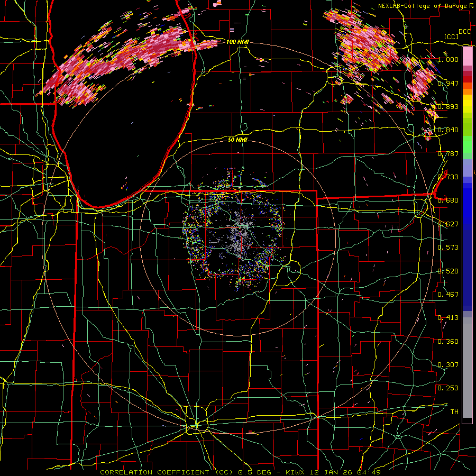This screenshot has width=476, height=476.
Task: Click the 100 NMI range ring label
Action: [x=237, y=42]
